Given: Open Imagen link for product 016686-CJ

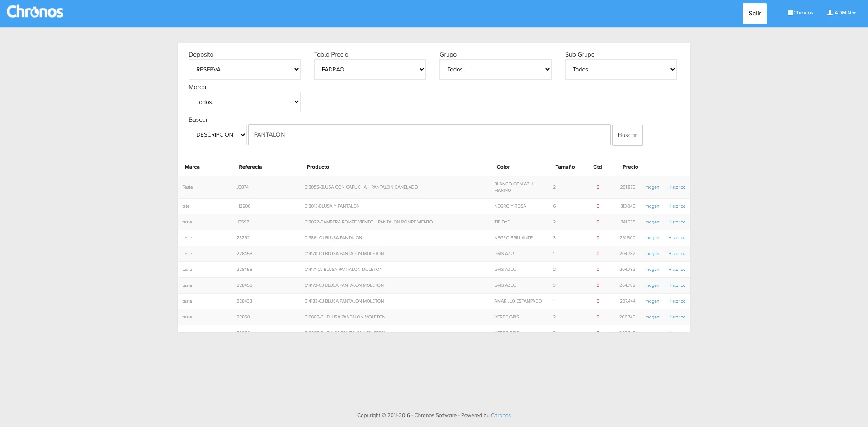Looking at the screenshot, I should tap(651, 317).
